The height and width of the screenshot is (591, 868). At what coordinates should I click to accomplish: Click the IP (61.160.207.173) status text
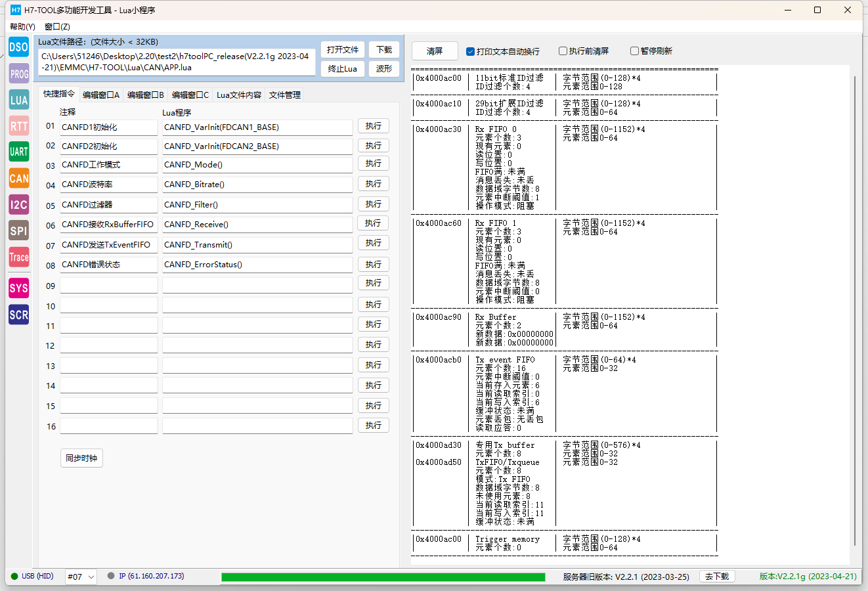151,576
